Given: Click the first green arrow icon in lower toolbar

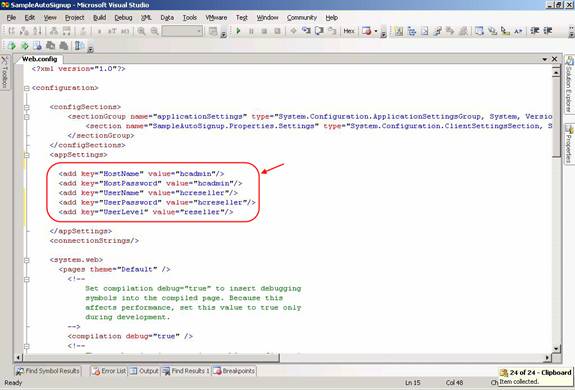Looking at the screenshot, I should pyautogui.click(x=12, y=46).
